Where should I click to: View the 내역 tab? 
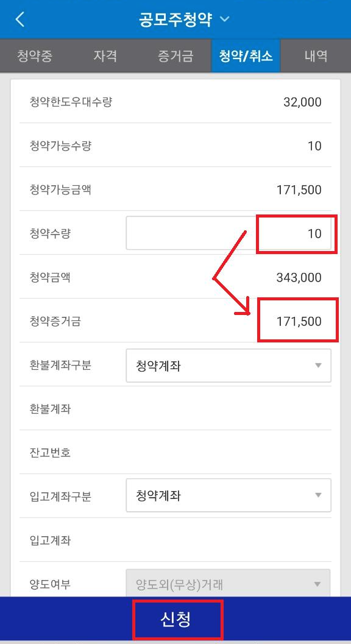click(315, 56)
